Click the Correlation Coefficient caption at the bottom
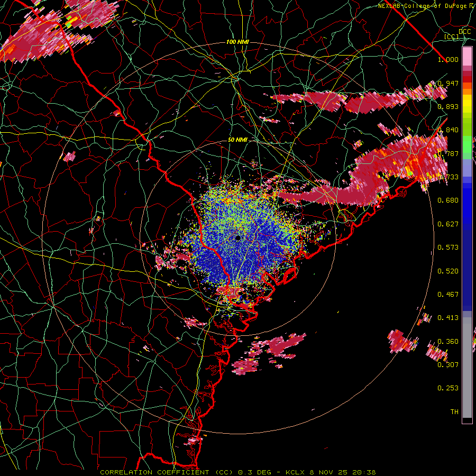476x476 pixels. 237,472
